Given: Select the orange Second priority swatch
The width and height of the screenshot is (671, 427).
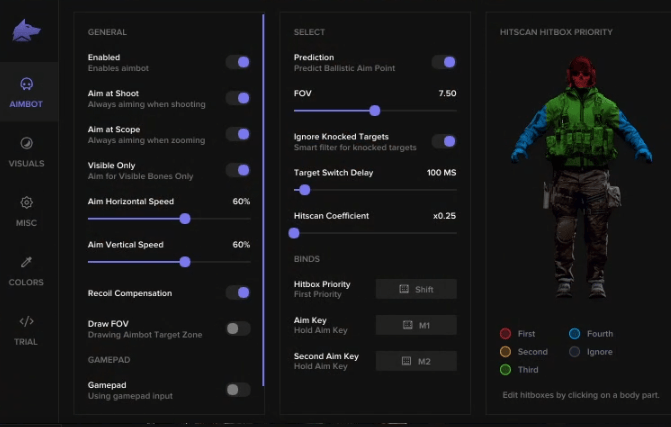Looking at the screenshot, I should (505, 352).
